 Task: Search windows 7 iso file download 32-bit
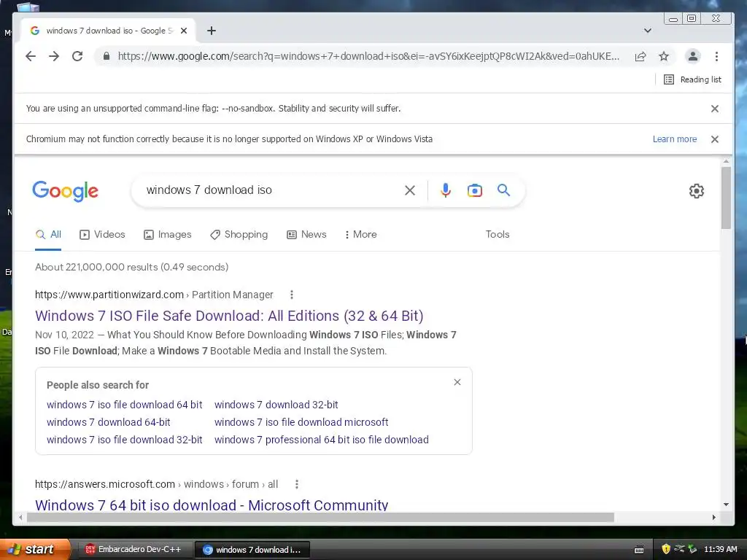click(124, 440)
